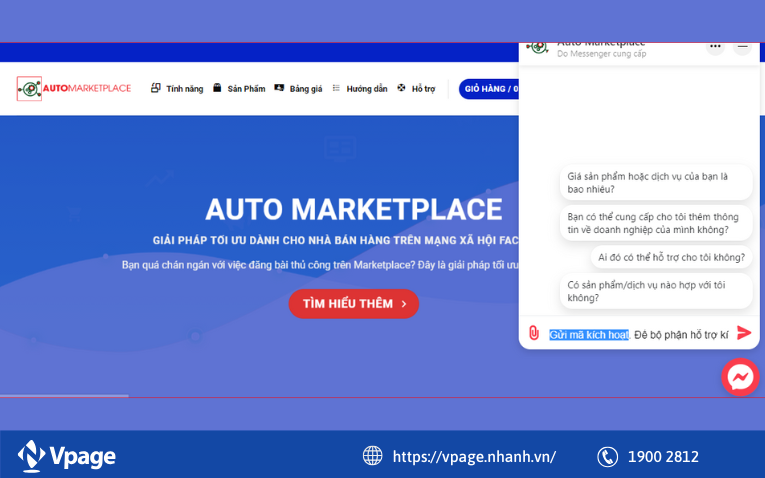The height and width of the screenshot is (478, 765).
Task: Click the paperclip attachment icon
Action: [534, 333]
